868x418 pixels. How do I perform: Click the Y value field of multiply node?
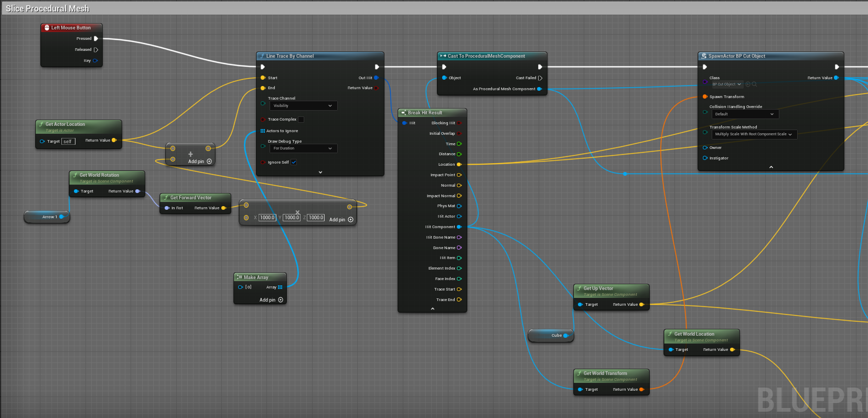click(292, 218)
